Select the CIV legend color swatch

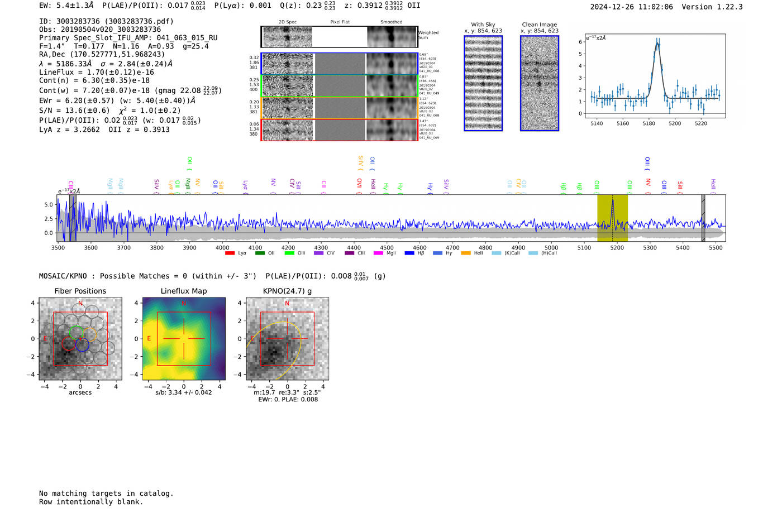click(x=319, y=253)
